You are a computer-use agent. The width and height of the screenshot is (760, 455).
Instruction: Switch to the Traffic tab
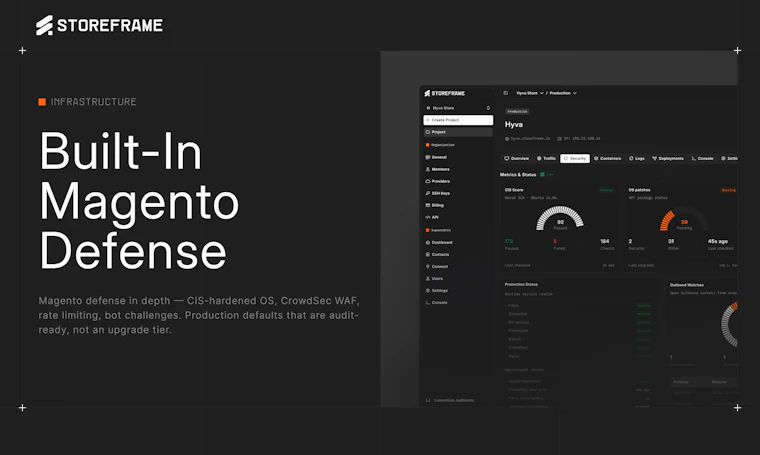546,158
